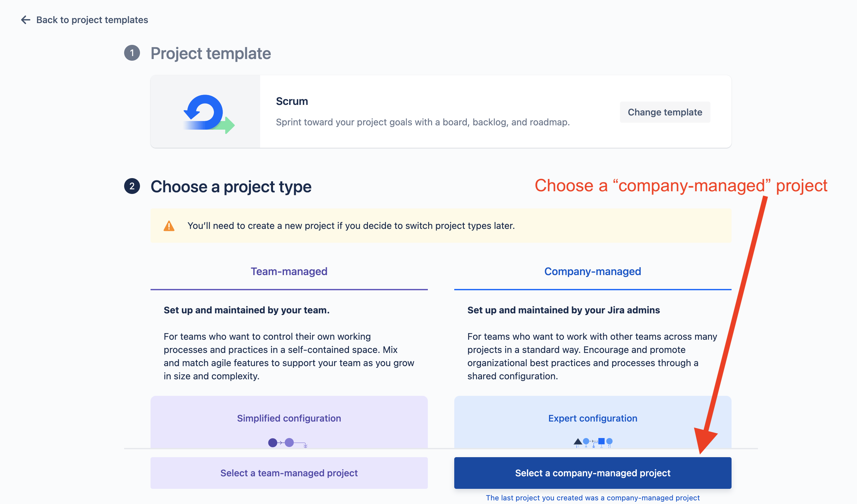Toggle the Expert configuration selection
Viewport: 857px width, 504px height.
[593, 418]
